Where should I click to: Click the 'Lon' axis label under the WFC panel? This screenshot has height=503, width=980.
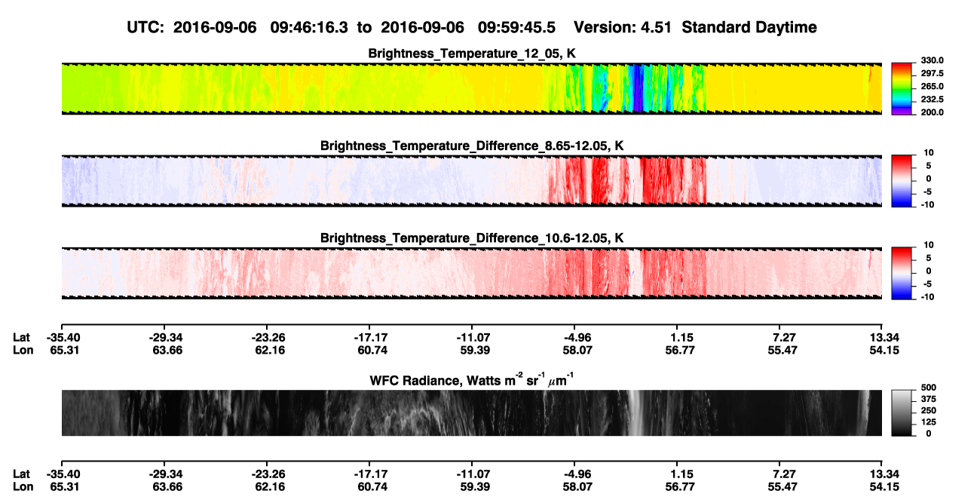coord(23,487)
